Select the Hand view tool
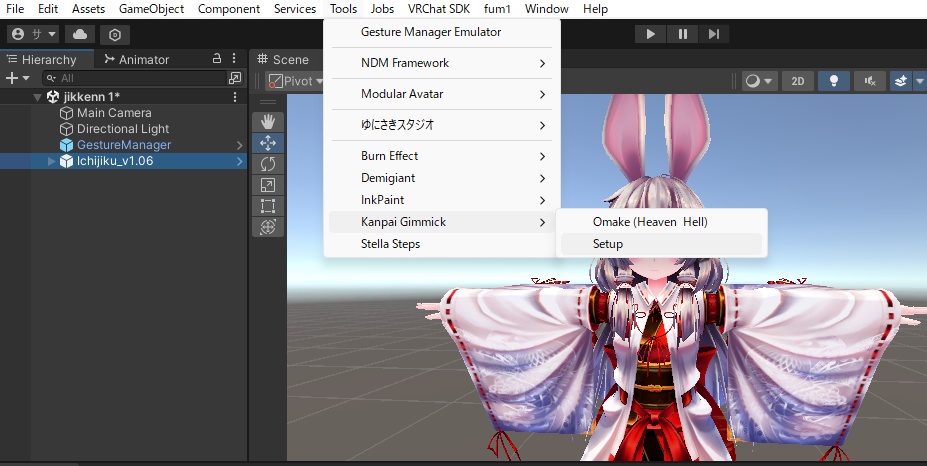The width and height of the screenshot is (927, 466). tap(268, 122)
